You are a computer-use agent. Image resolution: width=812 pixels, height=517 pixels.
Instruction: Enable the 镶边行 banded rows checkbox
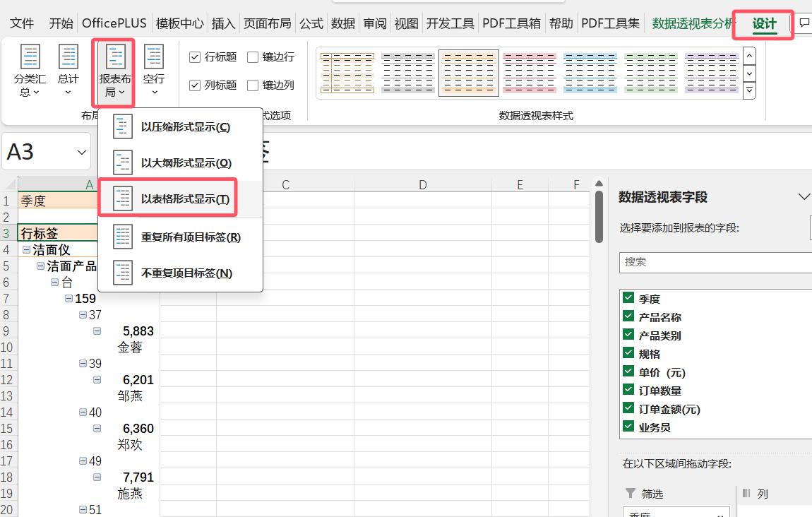click(253, 57)
